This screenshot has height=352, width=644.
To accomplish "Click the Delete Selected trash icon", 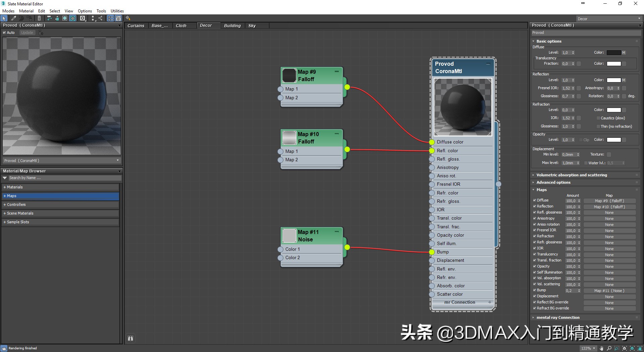I will click(x=39, y=18).
